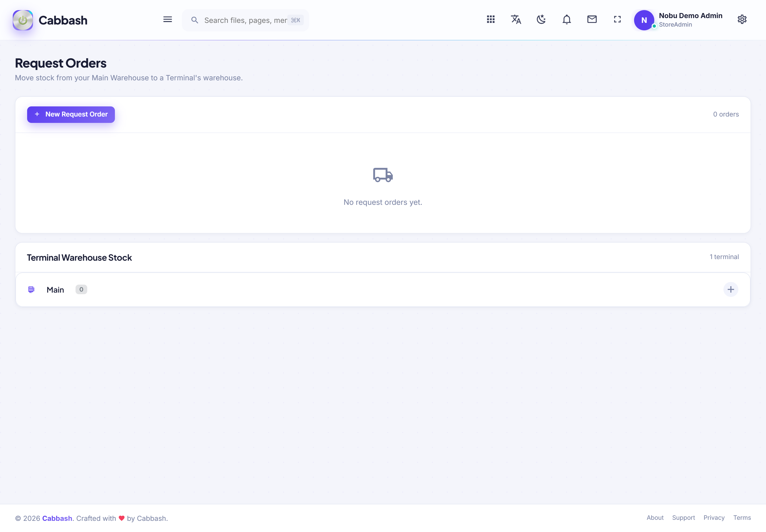766x532 pixels.
Task: Select the Main terminal name
Action: (55, 290)
